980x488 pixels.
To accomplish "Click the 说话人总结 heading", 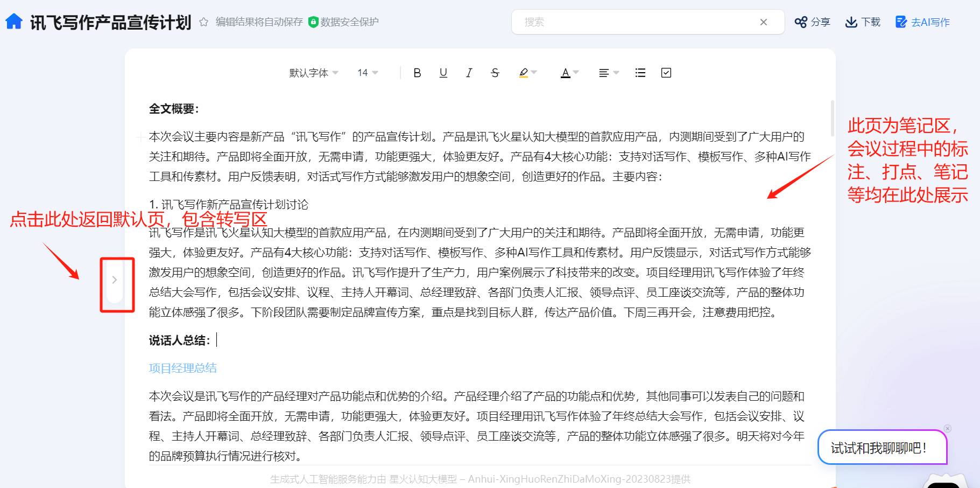I will click(180, 340).
